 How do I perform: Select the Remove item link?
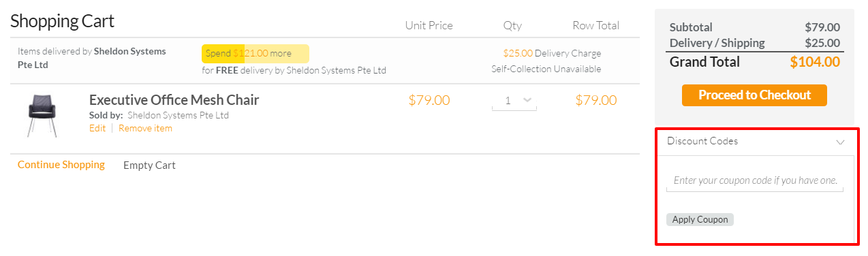click(x=145, y=128)
